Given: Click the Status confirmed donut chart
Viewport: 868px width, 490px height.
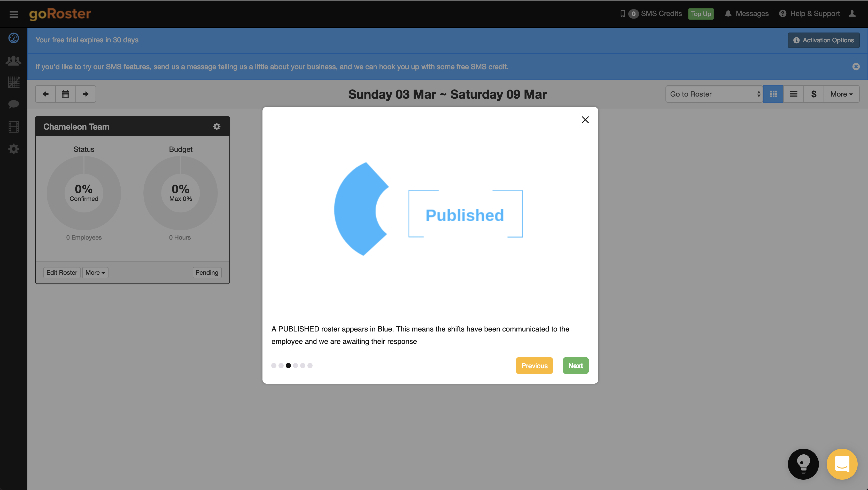Looking at the screenshot, I should click(x=84, y=193).
